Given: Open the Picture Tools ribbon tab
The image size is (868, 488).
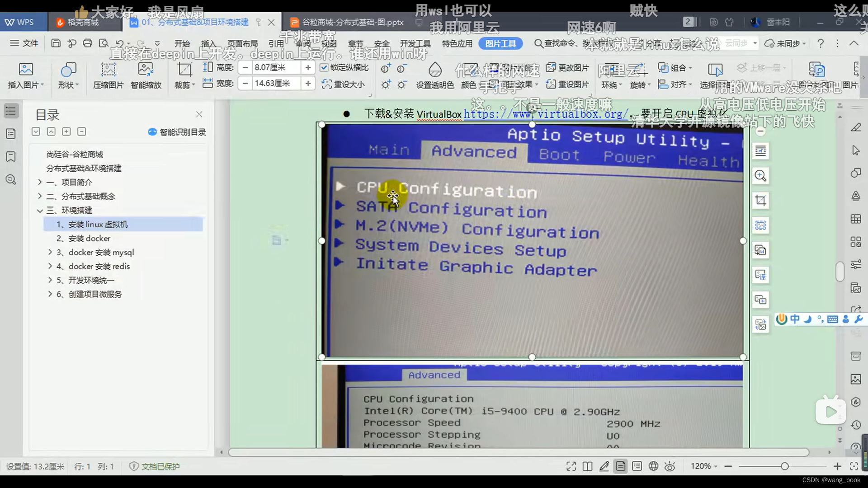Looking at the screenshot, I should pyautogui.click(x=500, y=43).
